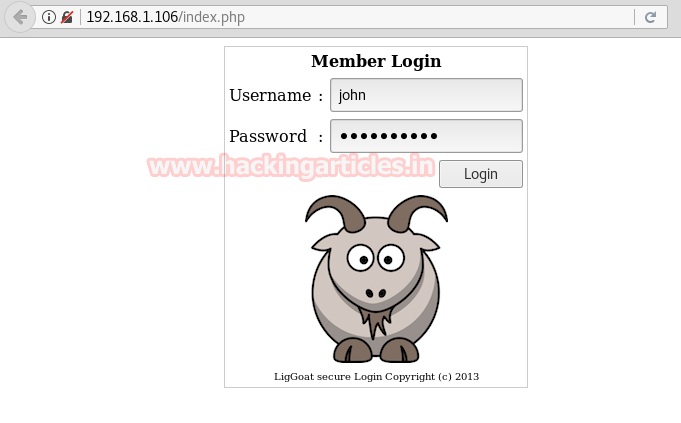Viewport: 681px width, 423px height.
Task: Click the LigGoat secure Login Copyright text
Action: (376, 377)
